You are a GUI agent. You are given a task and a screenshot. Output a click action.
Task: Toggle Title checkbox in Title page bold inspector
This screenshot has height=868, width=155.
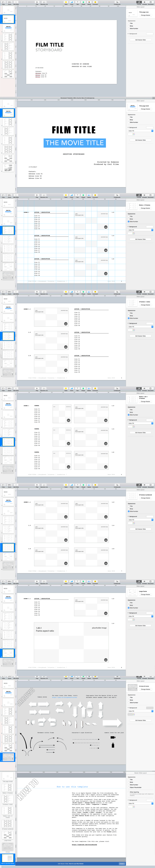click(128, 117)
